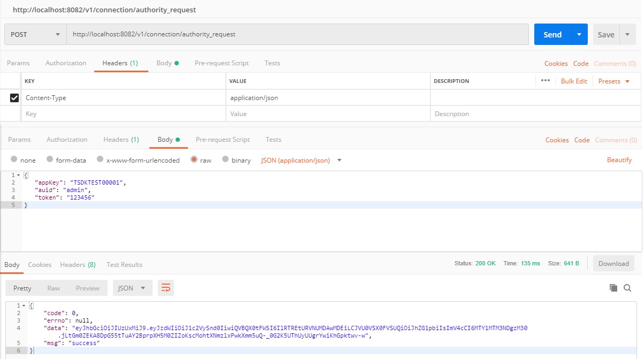This screenshot has width=644, height=359.
Task: Select x-www-form-urlencoded radio option
Action: pos(100,160)
